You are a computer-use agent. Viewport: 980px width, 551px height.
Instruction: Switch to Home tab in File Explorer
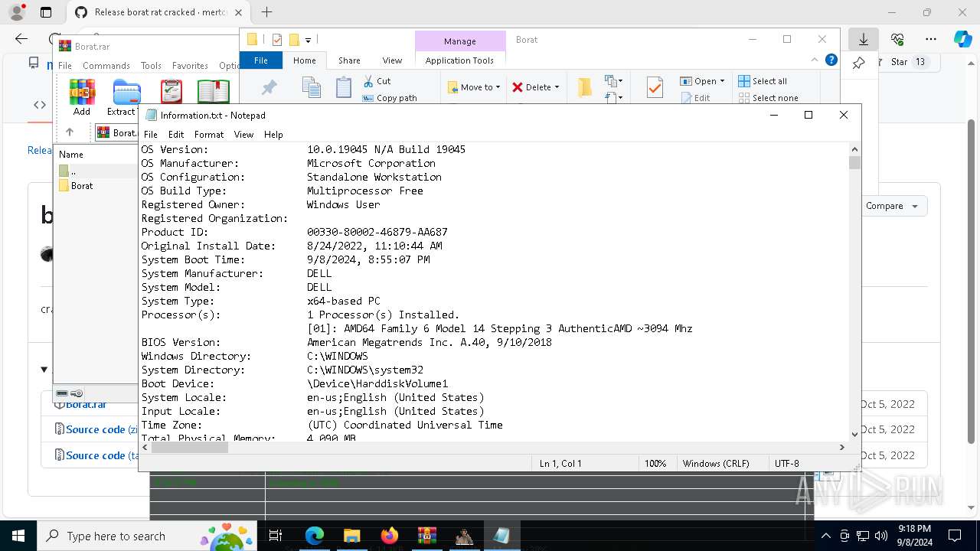(x=304, y=60)
